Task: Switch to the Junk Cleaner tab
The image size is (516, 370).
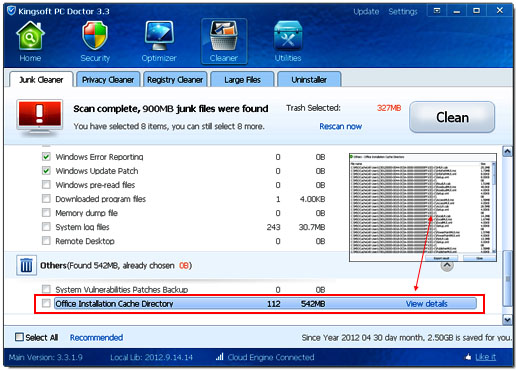Action: tap(41, 80)
